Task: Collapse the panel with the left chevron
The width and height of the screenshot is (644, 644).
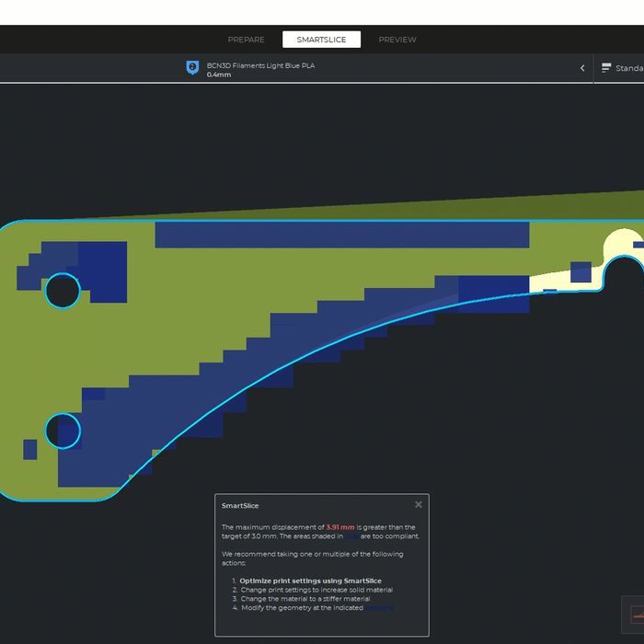Action: point(582,68)
